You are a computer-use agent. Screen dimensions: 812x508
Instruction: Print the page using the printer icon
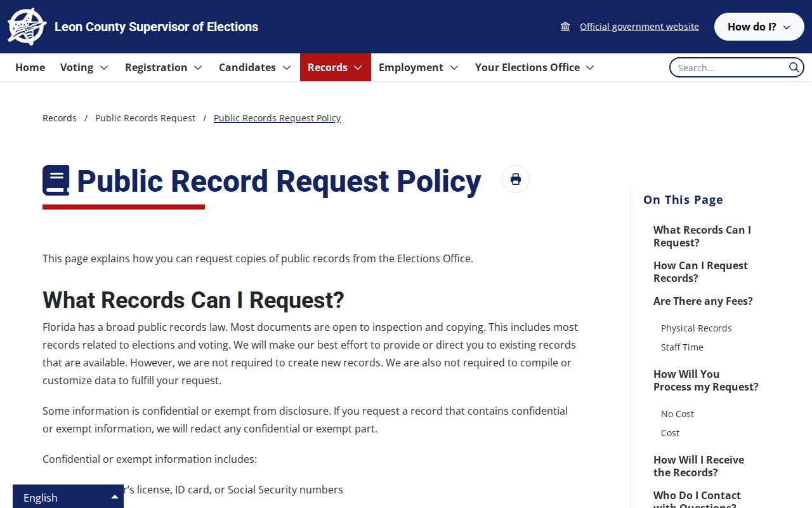pyautogui.click(x=516, y=179)
